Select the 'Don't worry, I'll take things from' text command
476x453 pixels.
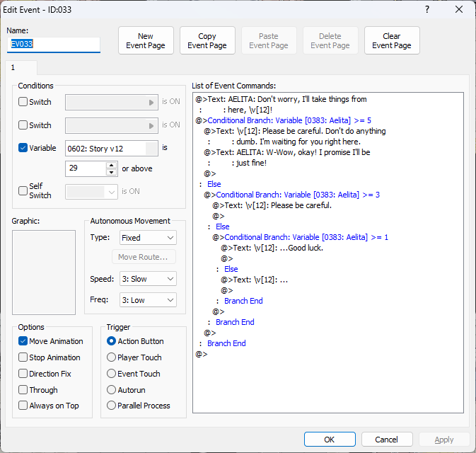click(281, 99)
